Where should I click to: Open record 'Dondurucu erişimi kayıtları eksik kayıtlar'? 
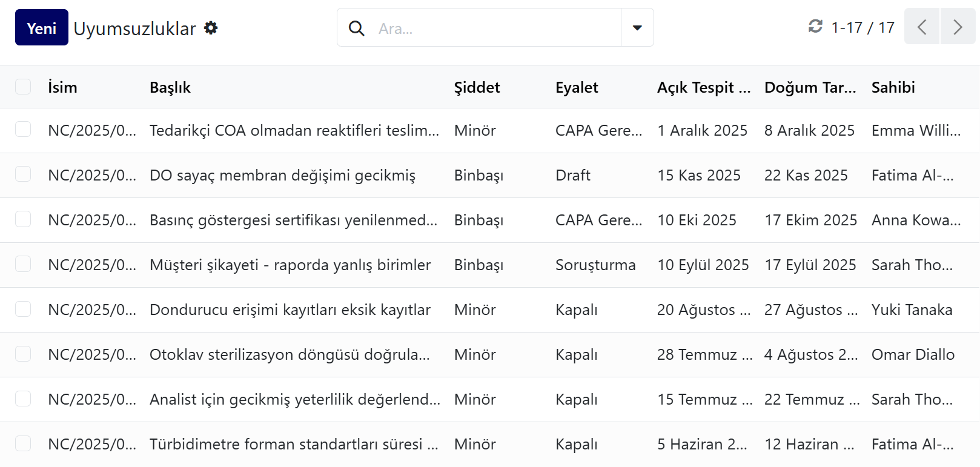pos(290,310)
